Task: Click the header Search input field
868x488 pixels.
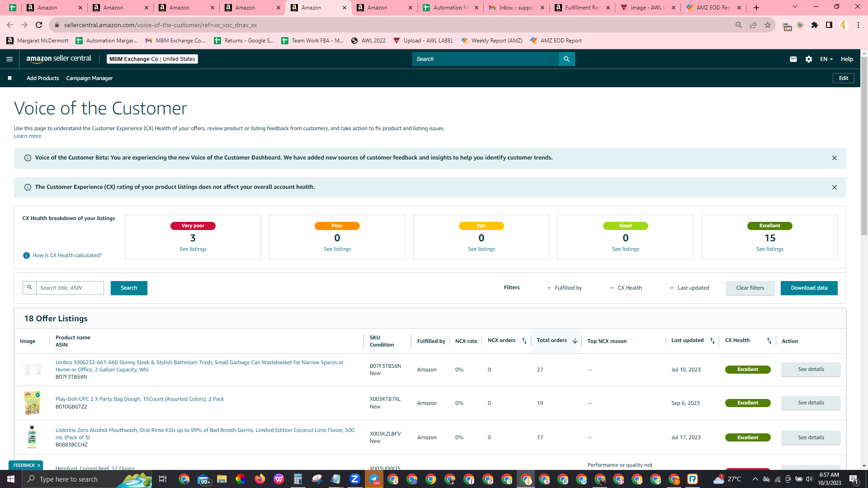Action: pos(486,59)
